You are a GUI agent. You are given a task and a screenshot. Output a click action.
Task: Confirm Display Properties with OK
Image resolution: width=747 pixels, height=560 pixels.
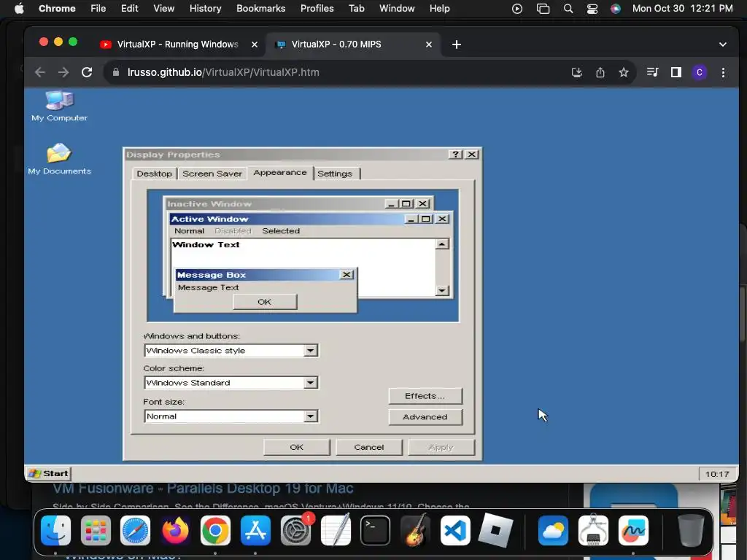pyautogui.click(x=296, y=447)
